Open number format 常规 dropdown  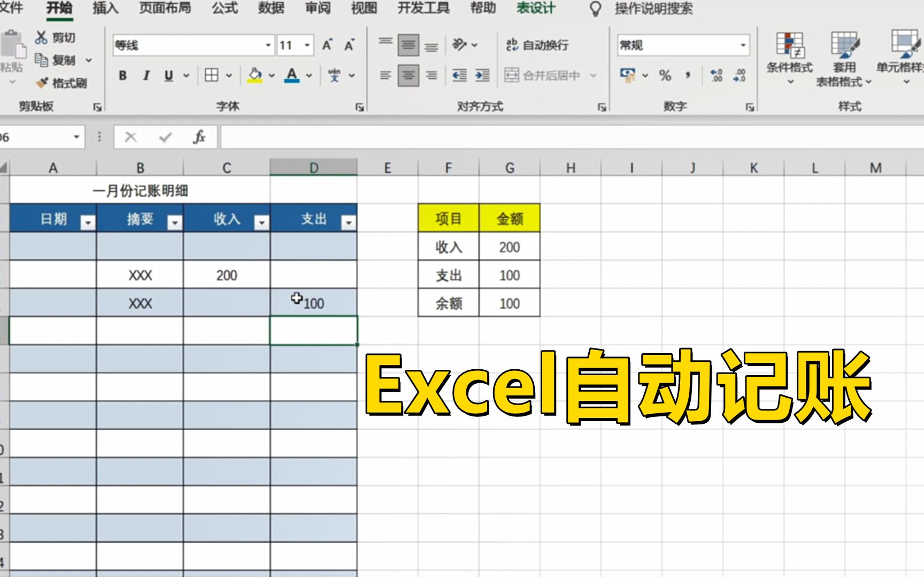pyautogui.click(x=743, y=45)
